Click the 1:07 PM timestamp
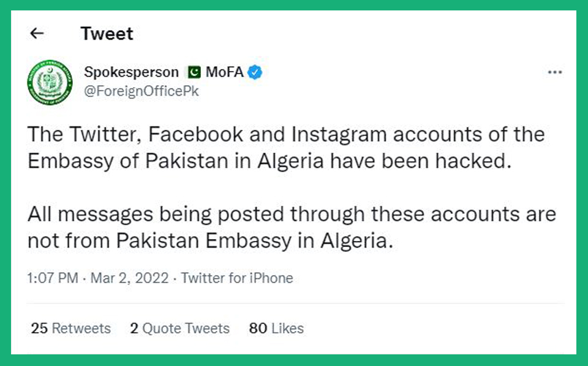This screenshot has width=588, height=366. (53, 278)
